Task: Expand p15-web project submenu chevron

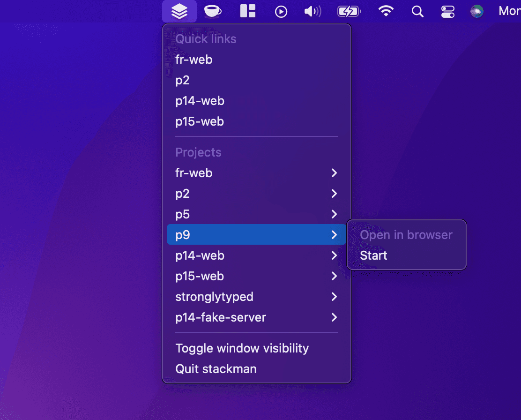Action: (x=334, y=276)
